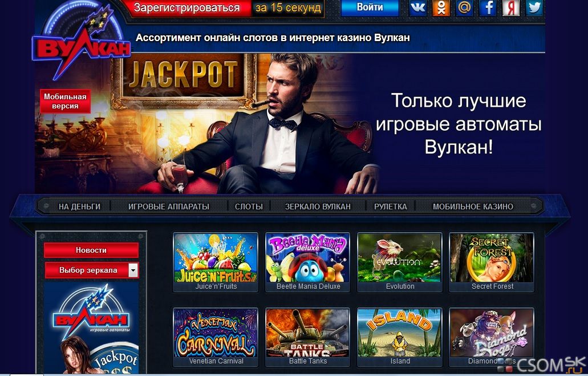
Task: Click the Новости sidebar button
Action: [91, 250]
